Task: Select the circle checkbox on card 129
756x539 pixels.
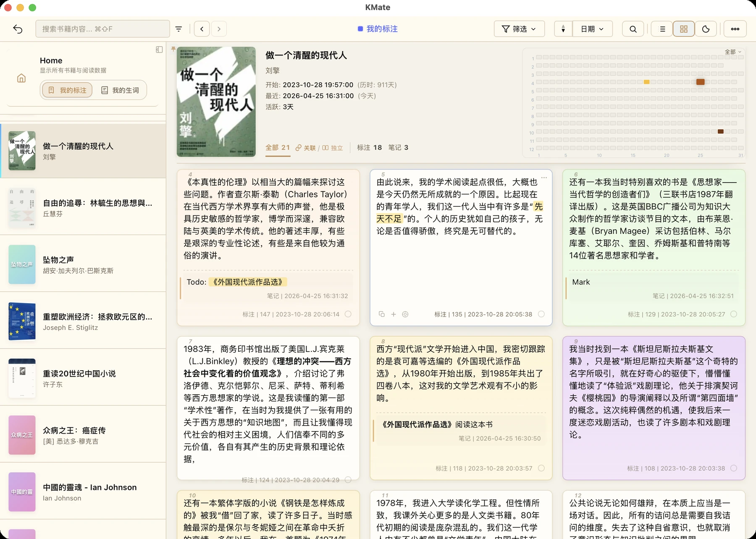Action: tap(734, 314)
